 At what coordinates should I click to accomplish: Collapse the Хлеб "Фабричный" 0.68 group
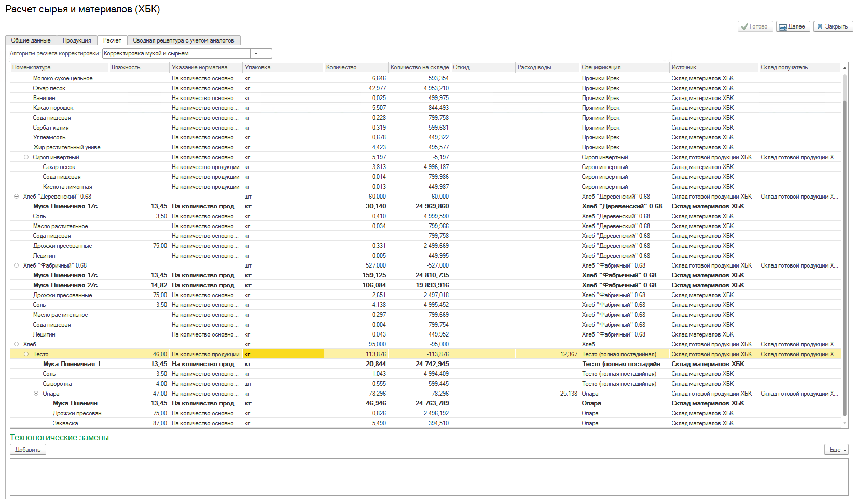pos(16,265)
